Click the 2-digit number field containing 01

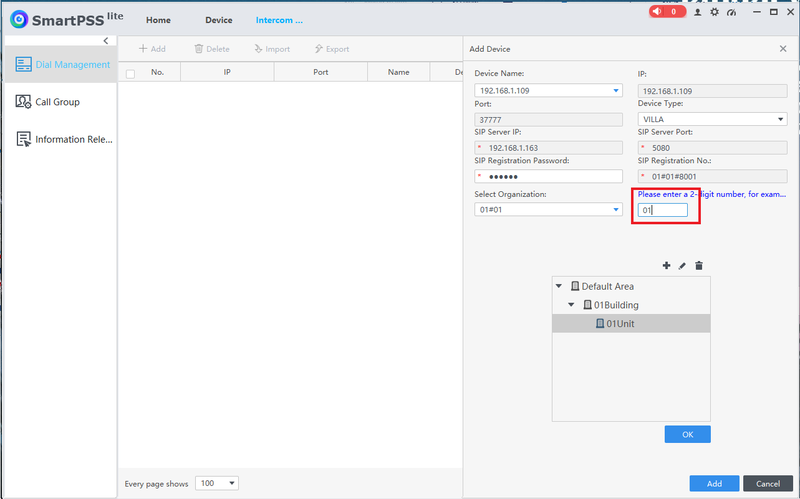point(663,210)
